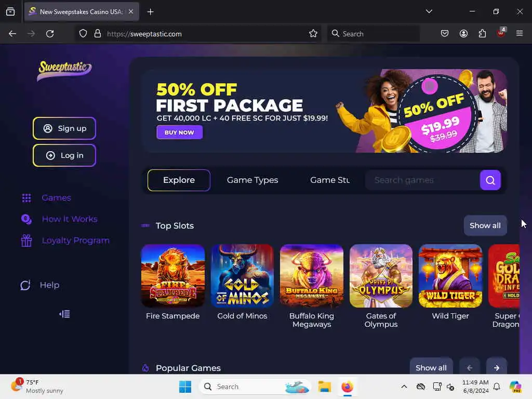Image resolution: width=532 pixels, height=399 pixels.
Task: Click the BUY NOW banner button
Action: click(179, 132)
